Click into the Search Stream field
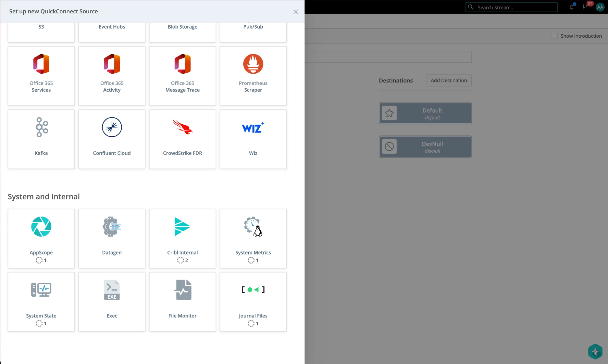This screenshot has height=364, width=608. (x=512, y=7)
